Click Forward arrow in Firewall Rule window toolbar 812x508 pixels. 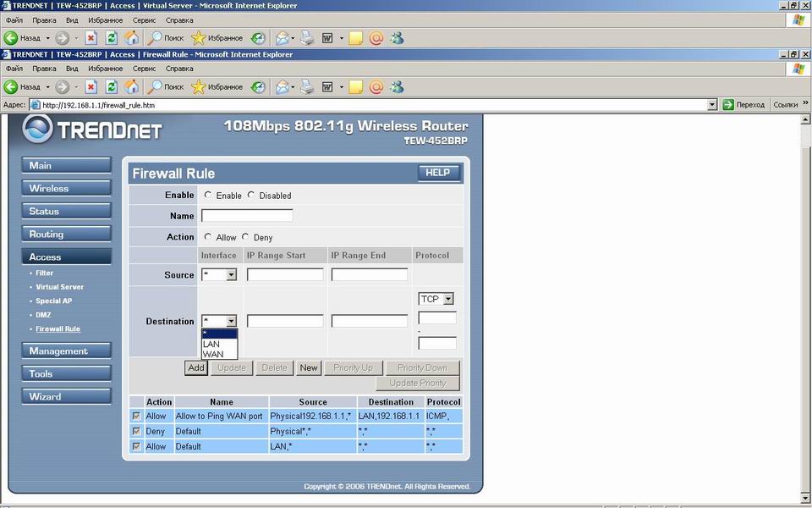coord(62,87)
